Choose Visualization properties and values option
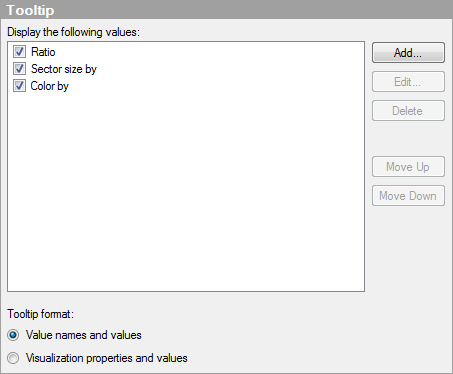 coord(13,358)
